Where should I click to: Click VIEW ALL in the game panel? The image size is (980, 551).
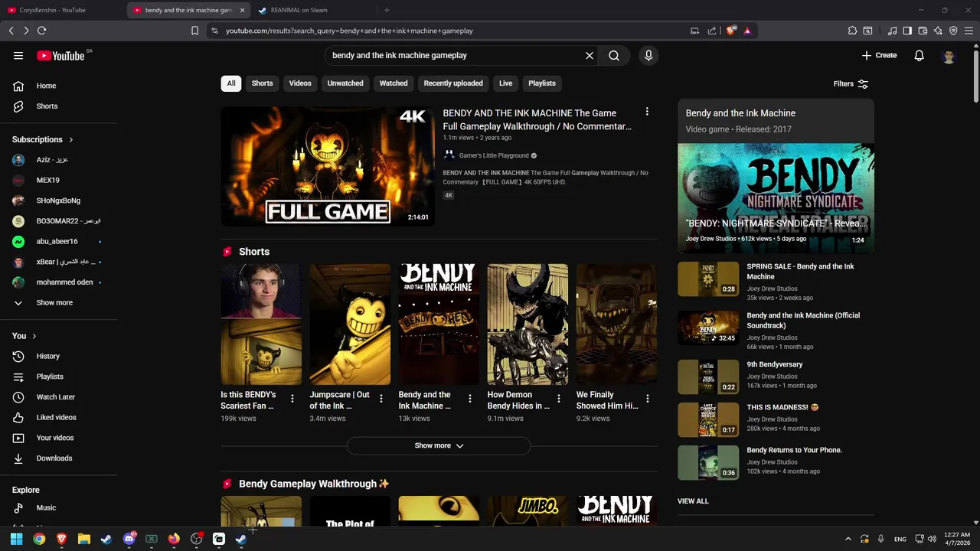pyautogui.click(x=693, y=501)
